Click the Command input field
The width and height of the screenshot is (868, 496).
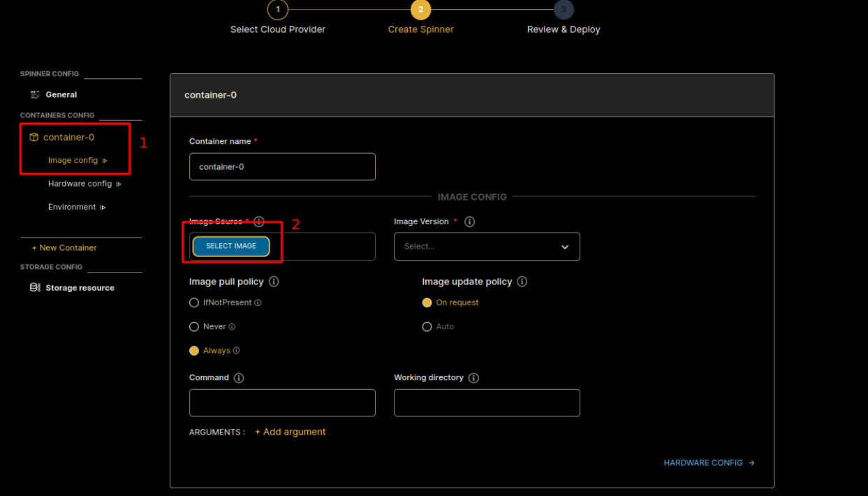(x=282, y=403)
